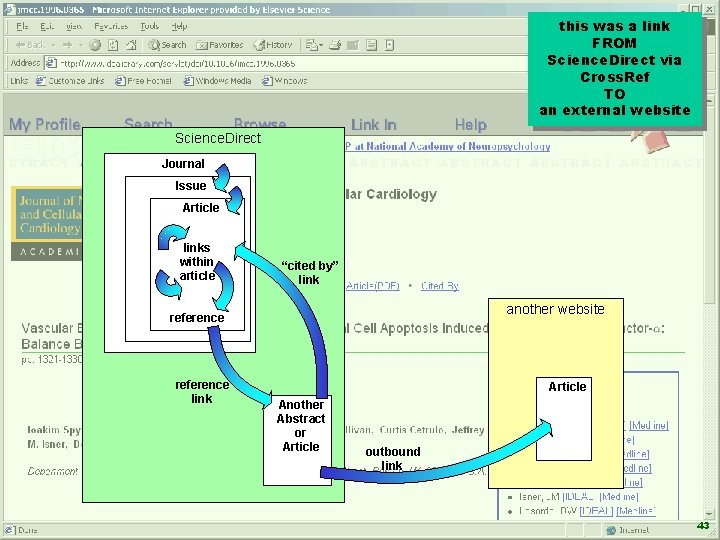Open the Medline link beside Losordo, DW
This screenshot has width=720, height=540.
click(x=636, y=511)
